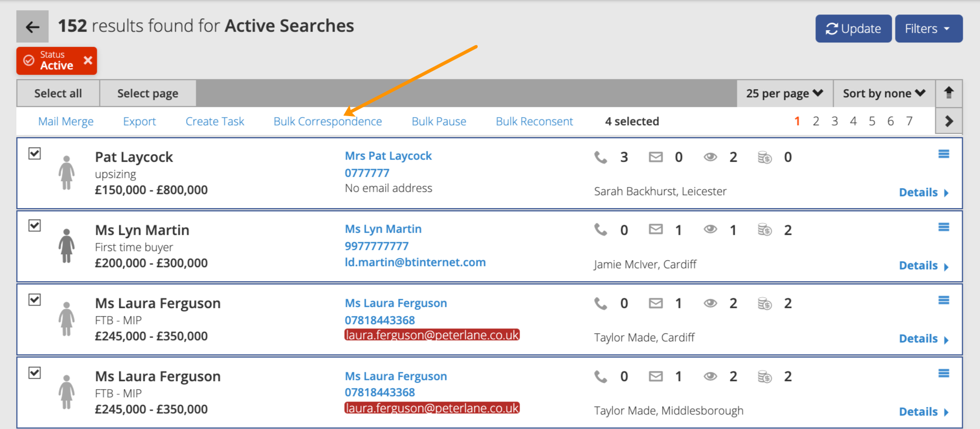Click Pat Laycock's eye viewings icon
This screenshot has height=429, width=980.
(x=711, y=157)
